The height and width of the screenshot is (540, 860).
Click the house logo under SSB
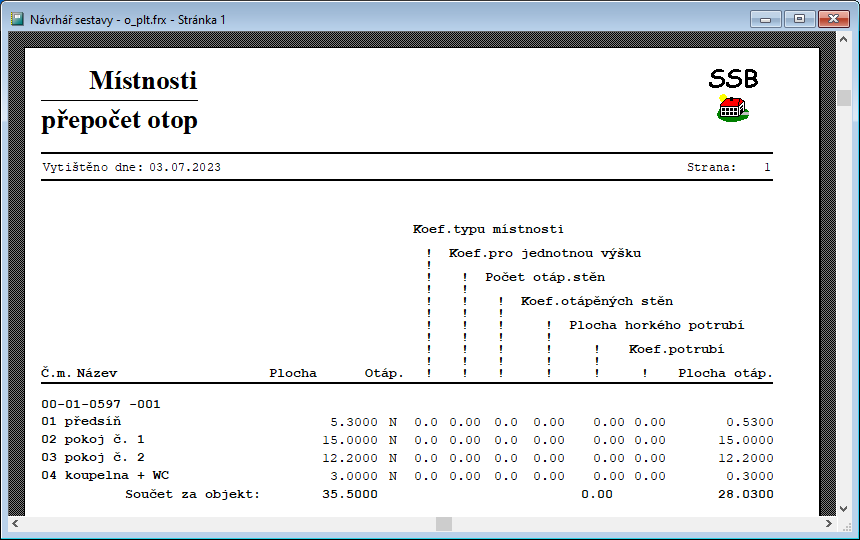733,109
